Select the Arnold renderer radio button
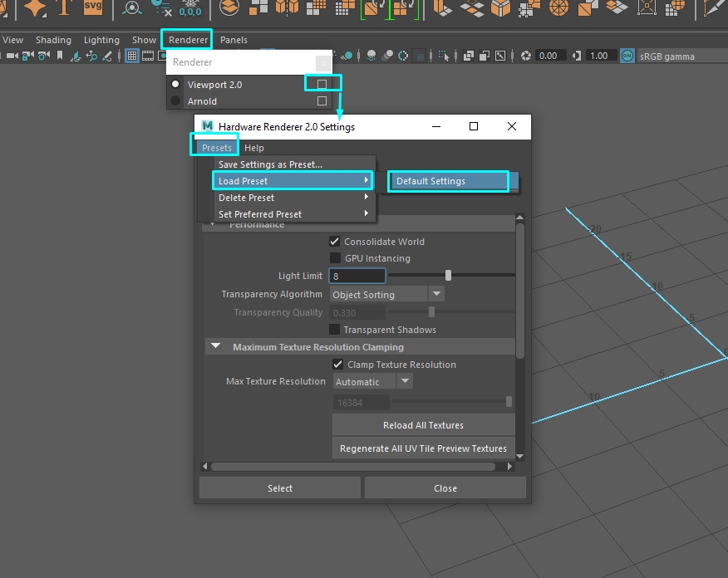 [175, 100]
